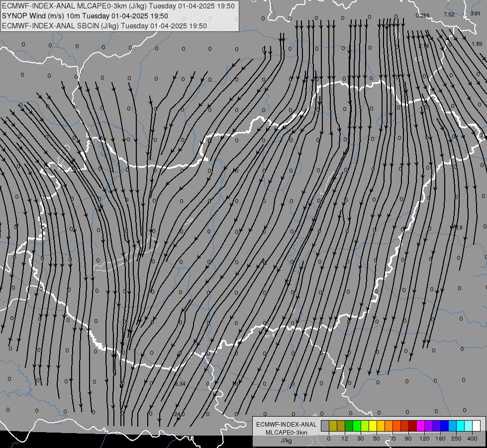Select the dark green legend swatch
Screen dimensions: 487x448
(x=349, y=426)
